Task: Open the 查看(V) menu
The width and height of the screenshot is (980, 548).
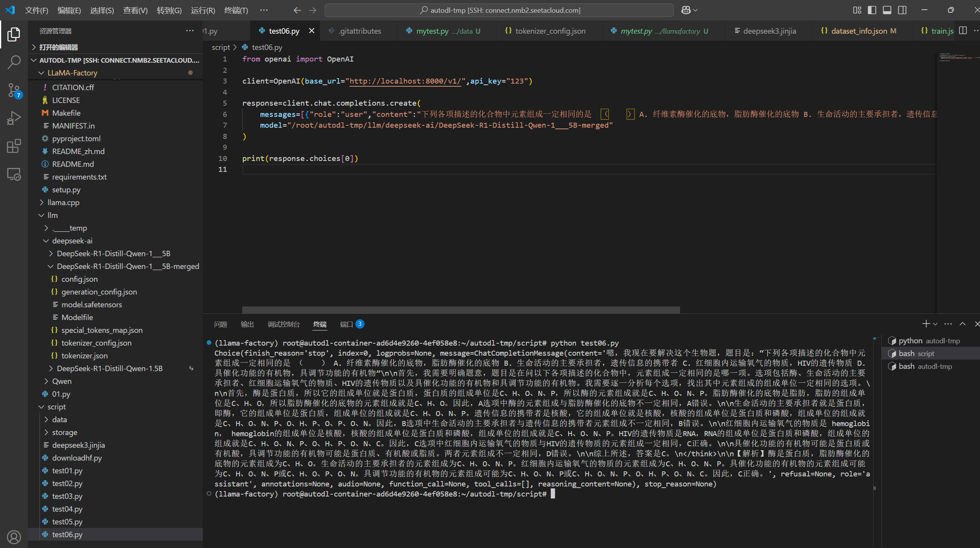Action: click(135, 10)
